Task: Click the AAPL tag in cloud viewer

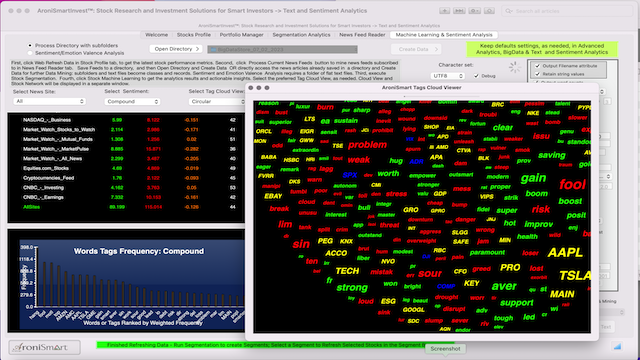Action: coord(565,253)
